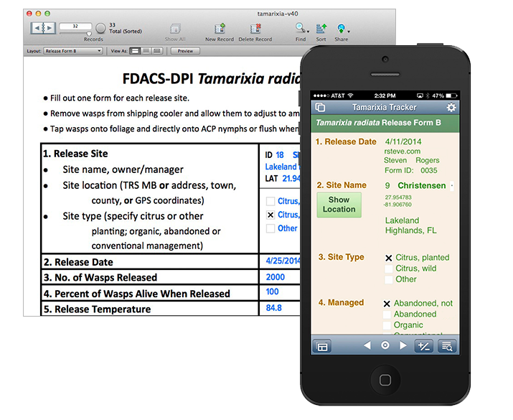Click the Delete Record toolbar icon

255,29
